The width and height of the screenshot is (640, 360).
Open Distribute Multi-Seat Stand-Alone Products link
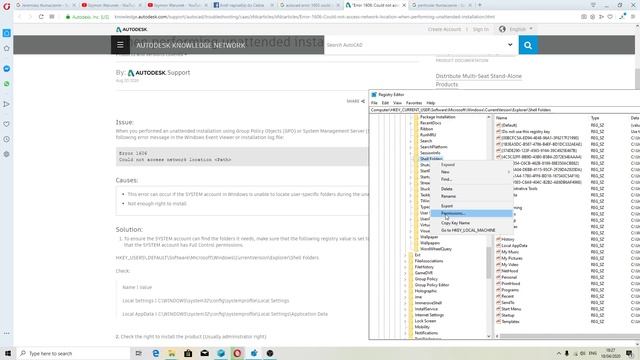(478, 80)
